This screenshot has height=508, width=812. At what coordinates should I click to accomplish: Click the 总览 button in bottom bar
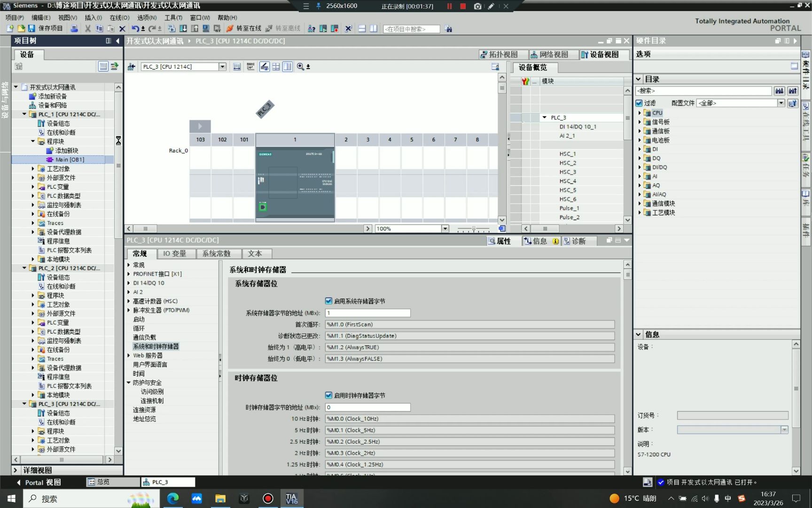[x=113, y=482]
